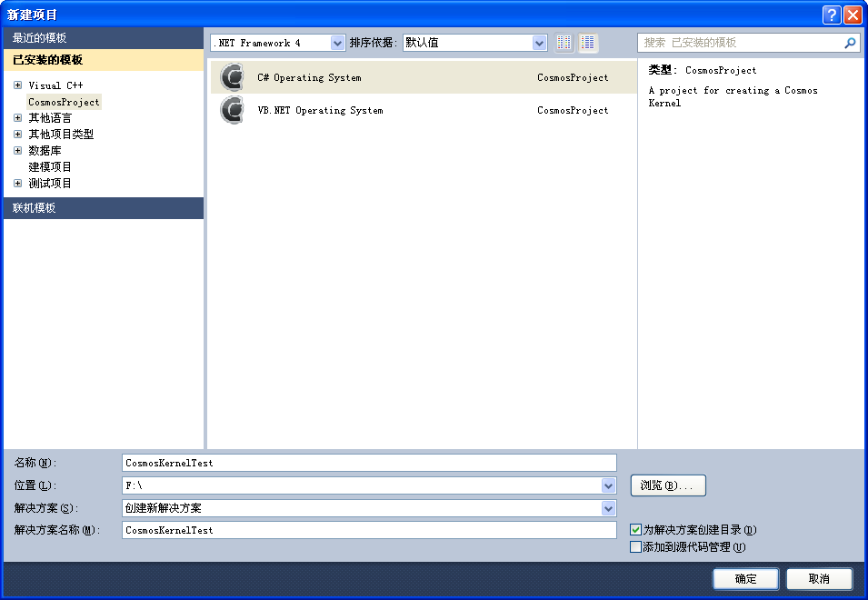This screenshot has height=600, width=868.
Task: Switch to small icons view
Action: click(564, 43)
